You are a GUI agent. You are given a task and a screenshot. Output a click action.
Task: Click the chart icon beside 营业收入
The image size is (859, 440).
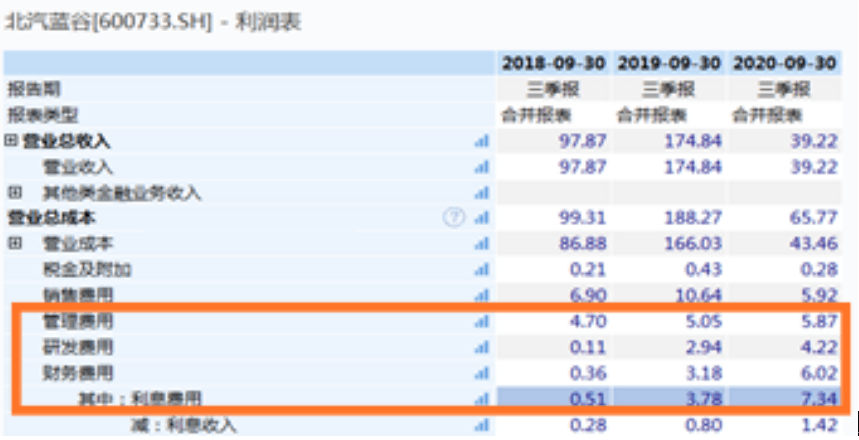click(480, 167)
